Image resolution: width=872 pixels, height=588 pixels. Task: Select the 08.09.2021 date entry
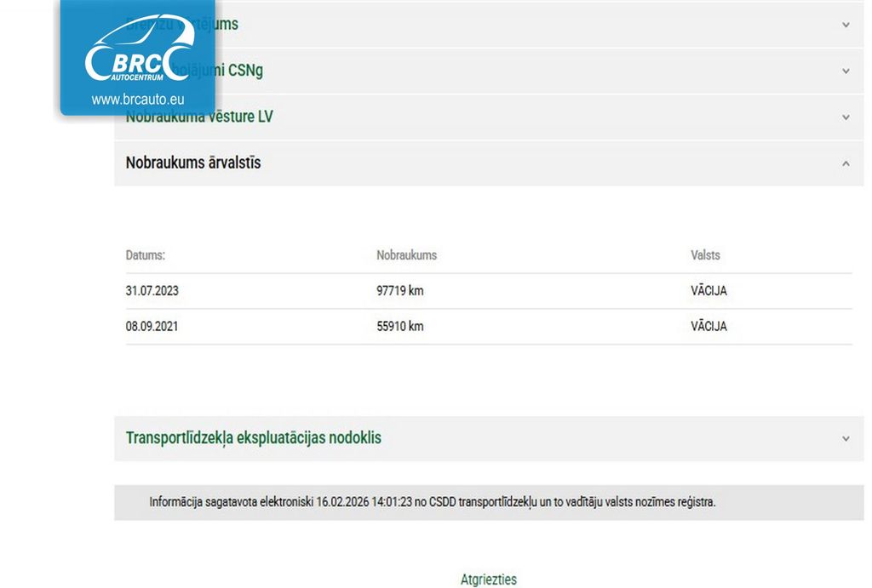click(152, 327)
